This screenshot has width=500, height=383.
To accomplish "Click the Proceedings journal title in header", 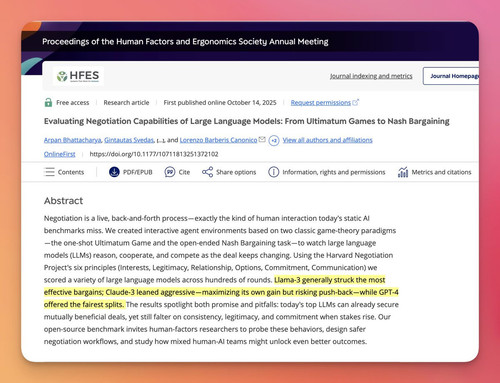I will point(185,42).
